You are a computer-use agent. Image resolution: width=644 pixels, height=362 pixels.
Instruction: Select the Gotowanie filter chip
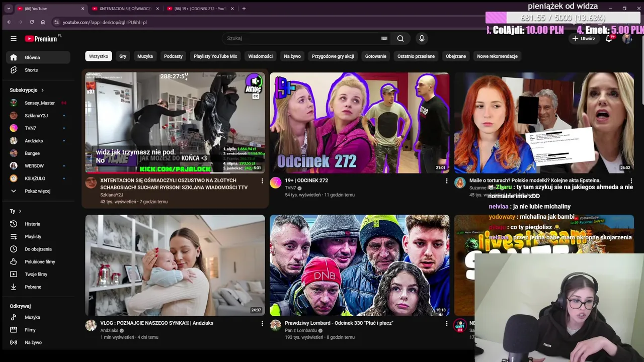[x=376, y=56]
